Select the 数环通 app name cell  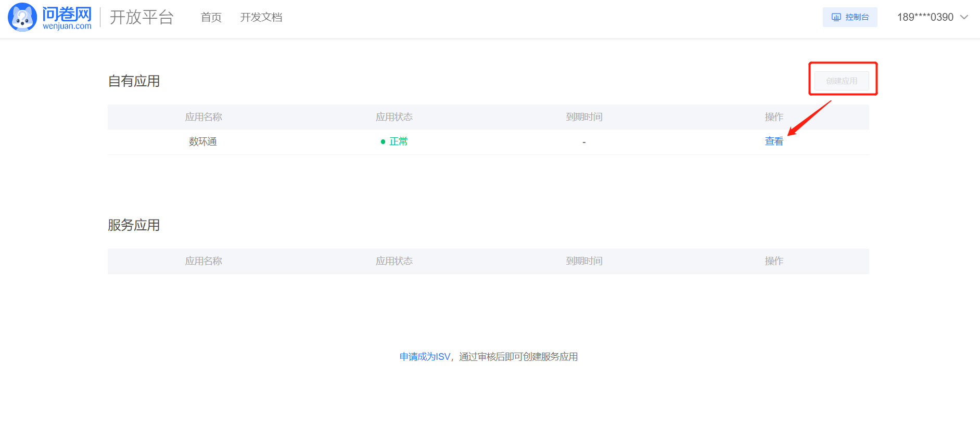coord(203,141)
